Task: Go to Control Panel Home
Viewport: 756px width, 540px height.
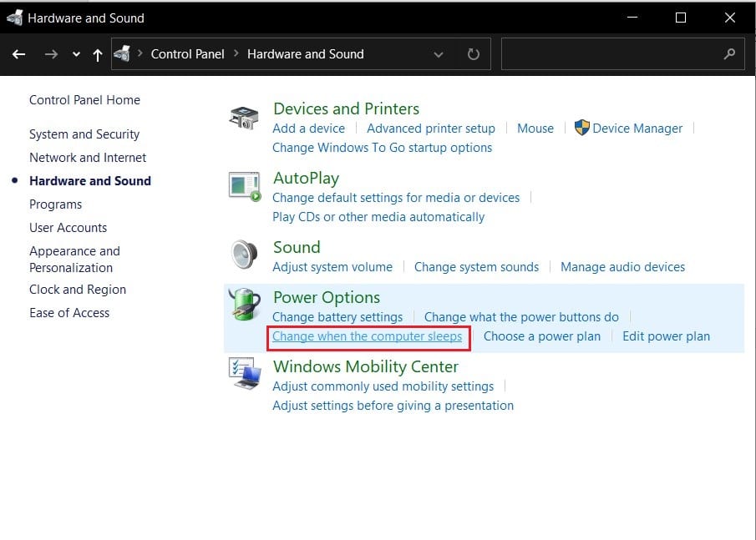Action: pos(84,100)
